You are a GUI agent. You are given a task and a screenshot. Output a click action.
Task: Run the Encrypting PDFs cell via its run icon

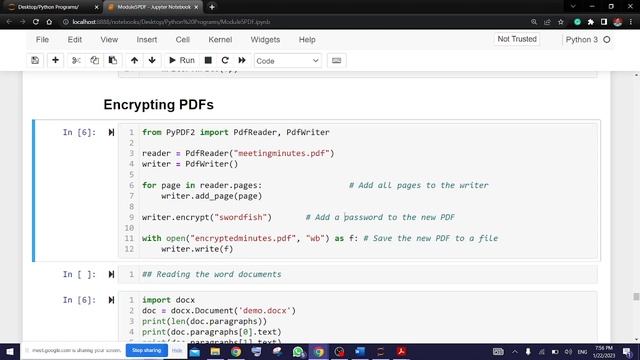[111, 132]
